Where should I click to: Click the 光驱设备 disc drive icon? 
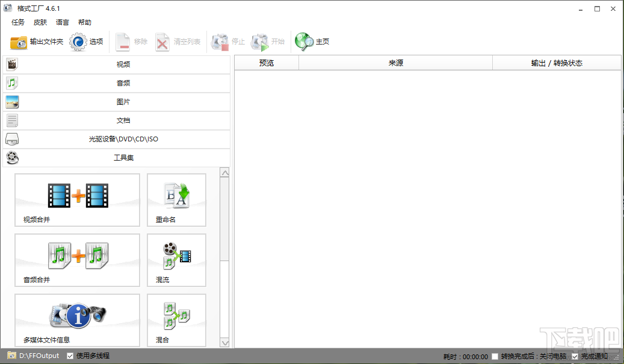(x=13, y=139)
